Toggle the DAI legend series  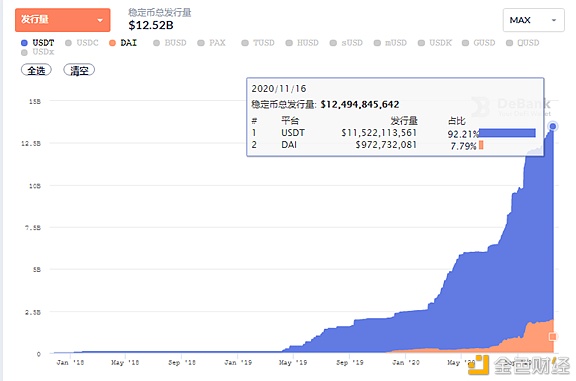tap(123, 43)
